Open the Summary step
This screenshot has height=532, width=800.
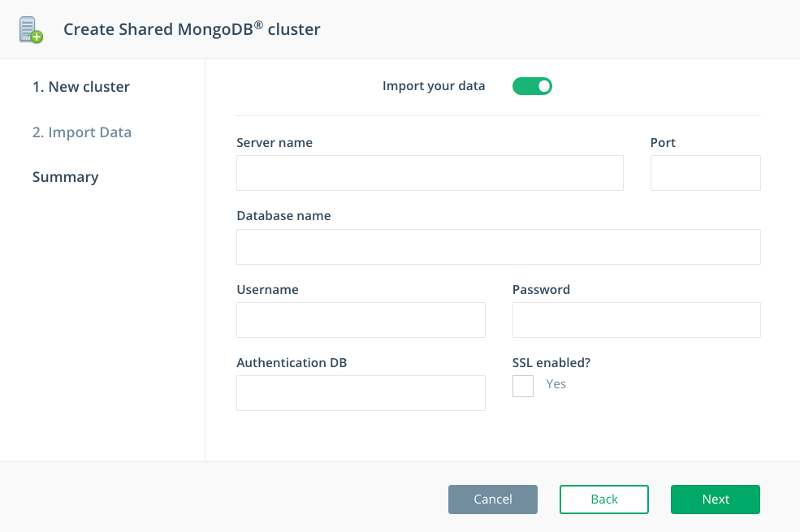[65, 177]
